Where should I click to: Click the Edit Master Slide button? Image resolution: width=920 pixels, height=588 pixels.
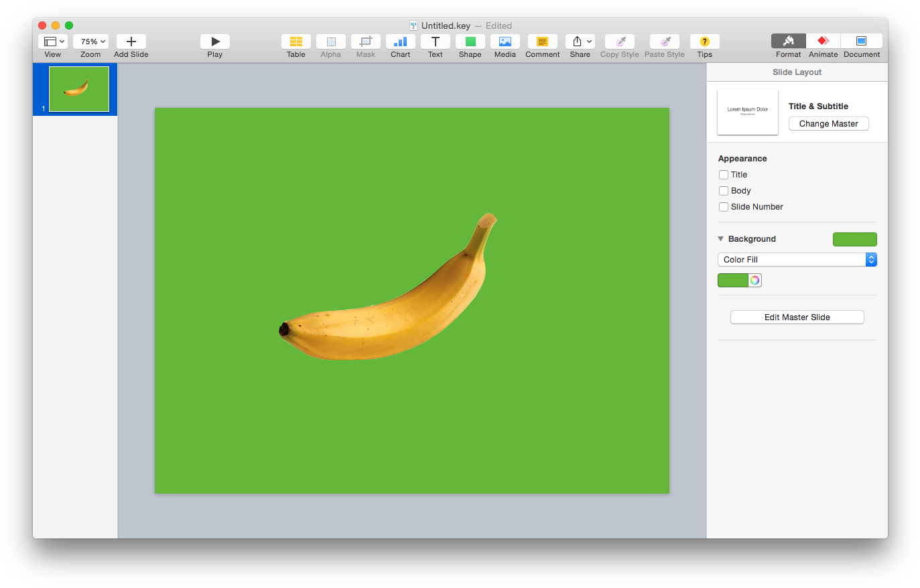pyautogui.click(x=797, y=317)
